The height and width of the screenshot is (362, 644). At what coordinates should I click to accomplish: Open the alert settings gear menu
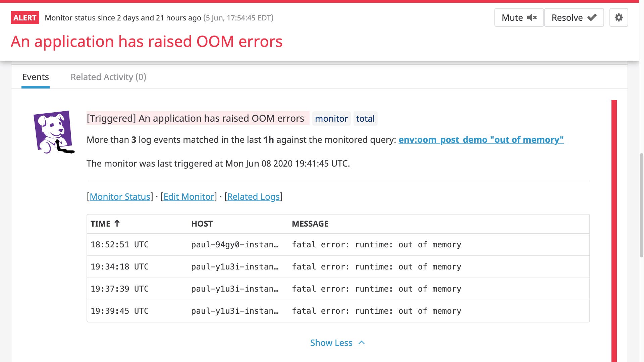click(619, 17)
